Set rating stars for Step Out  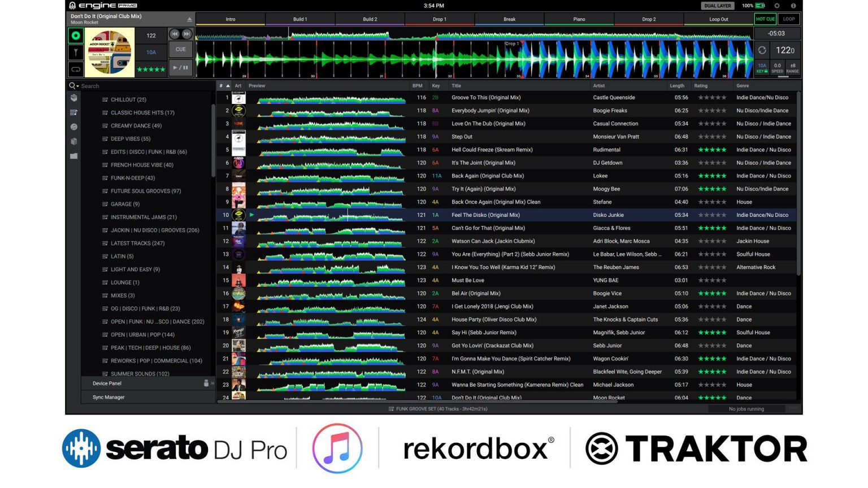coord(712,137)
